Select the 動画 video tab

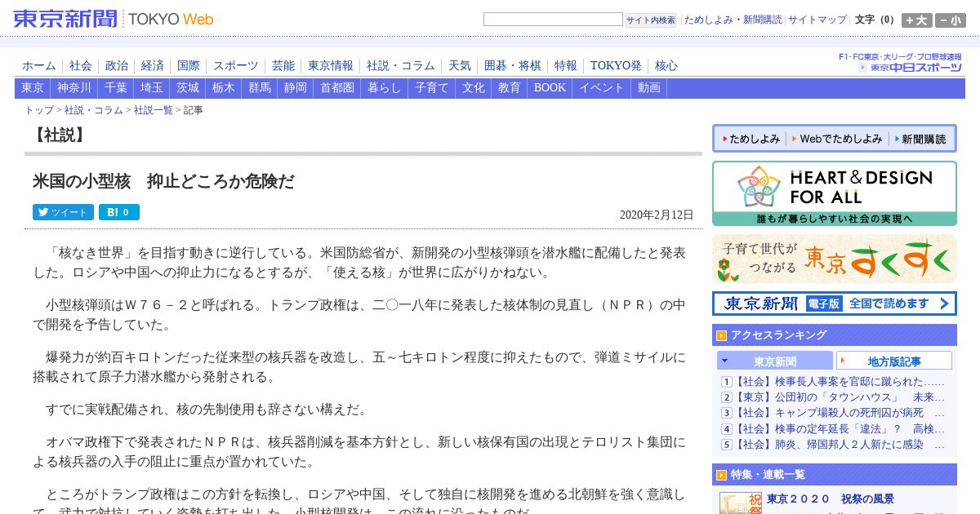[649, 88]
